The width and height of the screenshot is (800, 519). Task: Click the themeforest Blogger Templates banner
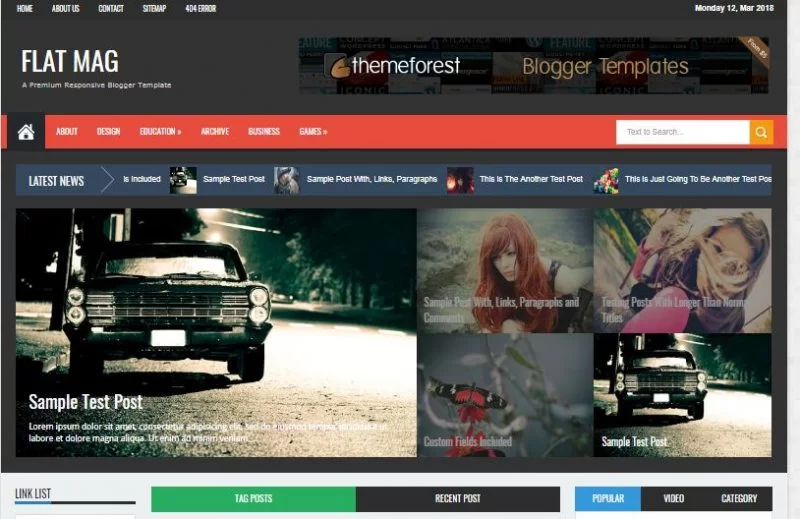tap(533, 66)
